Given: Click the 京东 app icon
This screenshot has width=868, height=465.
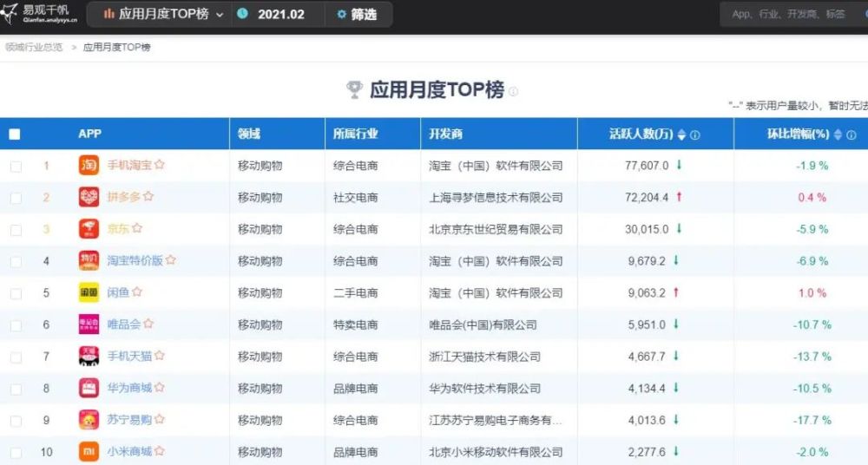Looking at the screenshot, I should (89, 229).
